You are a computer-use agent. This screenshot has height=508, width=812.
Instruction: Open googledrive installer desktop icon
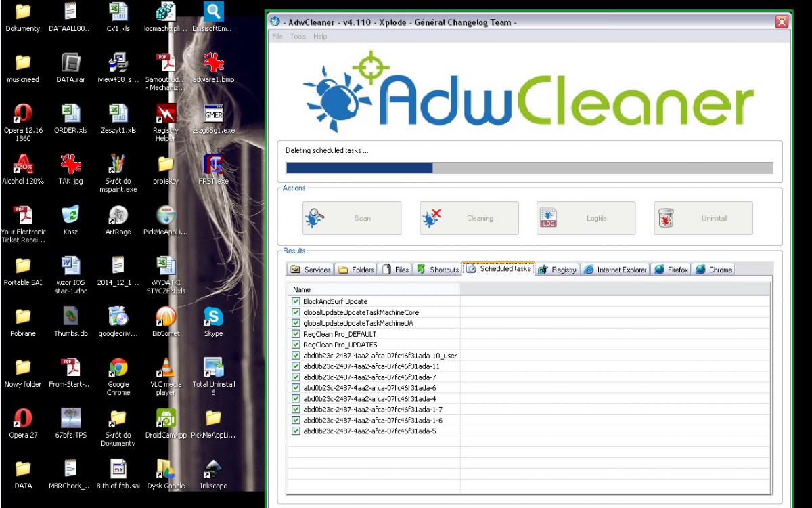pyautogui.click(x=118, y=317)
